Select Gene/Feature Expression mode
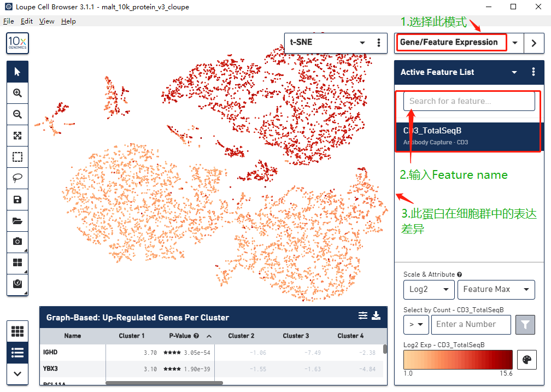Image resolution: width=551 pixels, height=392 pixels. click(451, 42)
